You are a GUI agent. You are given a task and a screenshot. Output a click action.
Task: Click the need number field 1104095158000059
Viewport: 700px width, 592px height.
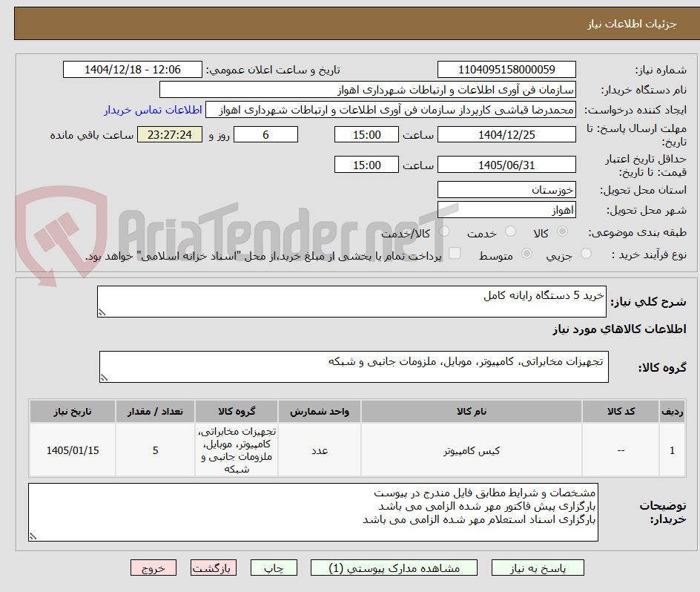click(x=506, y=70)
